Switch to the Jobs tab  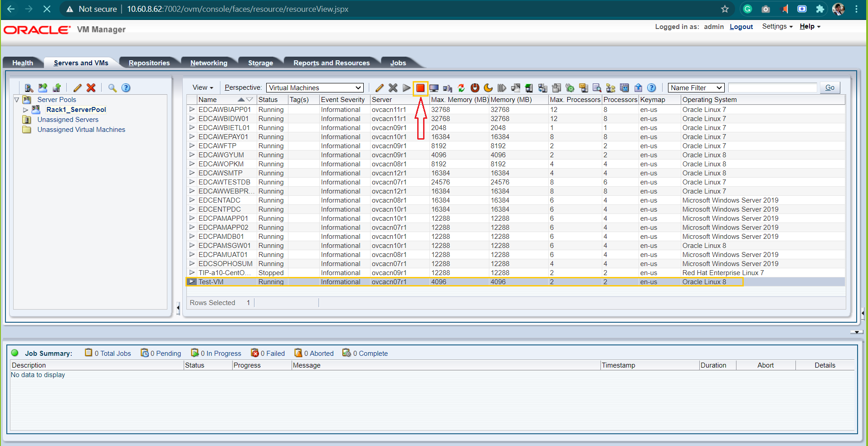[x=398, y=63]
